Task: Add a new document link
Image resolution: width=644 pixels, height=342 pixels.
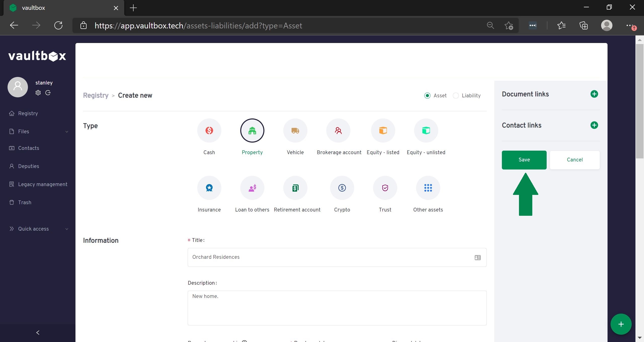Action: [594, 94]
